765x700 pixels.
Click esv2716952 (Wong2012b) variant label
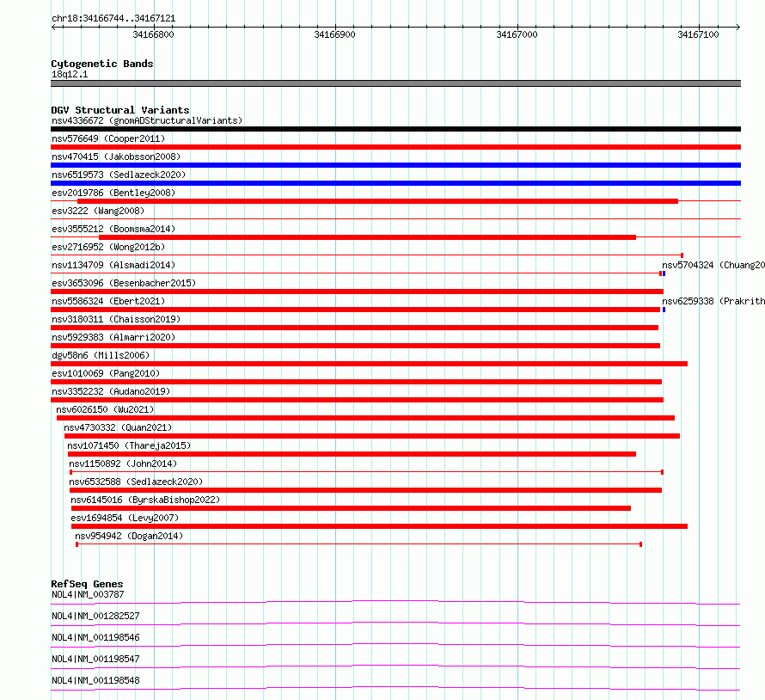click(x=108, y=247)
